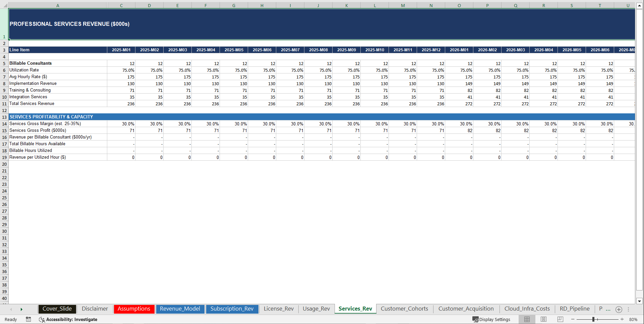
Task: Open the Revenue_Model sheet
Action: point(180,309)
